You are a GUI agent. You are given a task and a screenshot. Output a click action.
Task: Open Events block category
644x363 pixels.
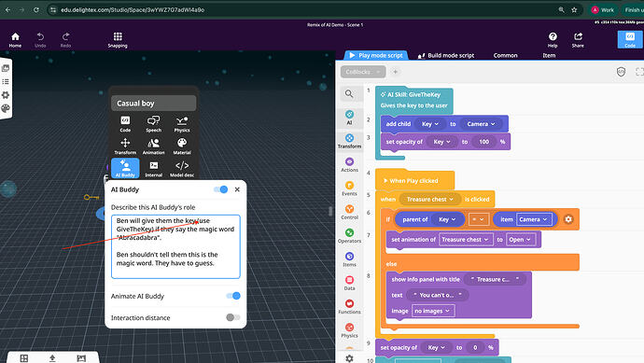click(x=349, y=188)
